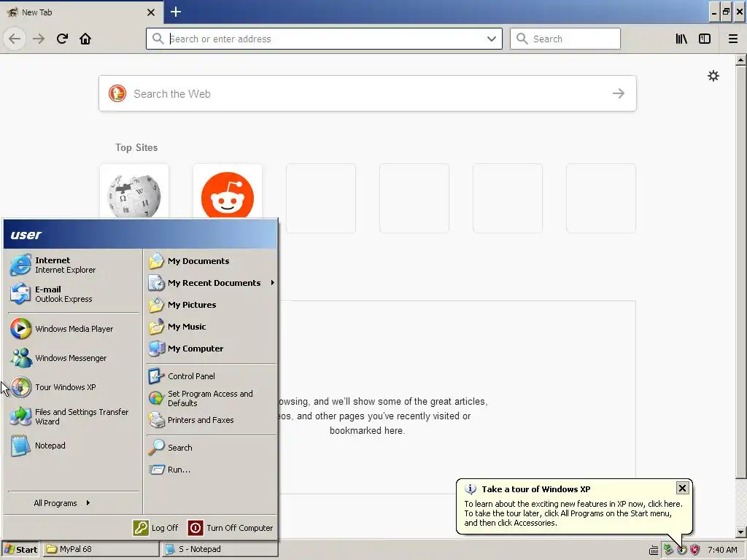Go back using the browser back arrow

pyautogui.click(x=15, y=39)
